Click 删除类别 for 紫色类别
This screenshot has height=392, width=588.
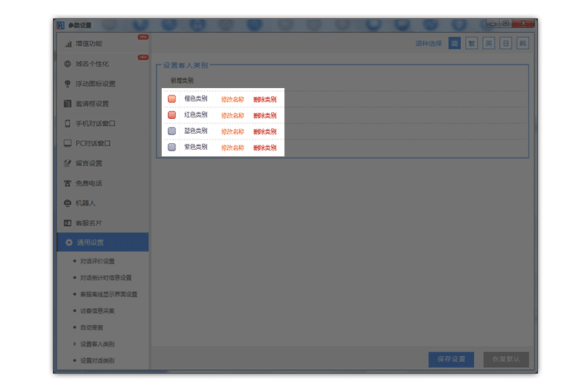click(265, 148)
